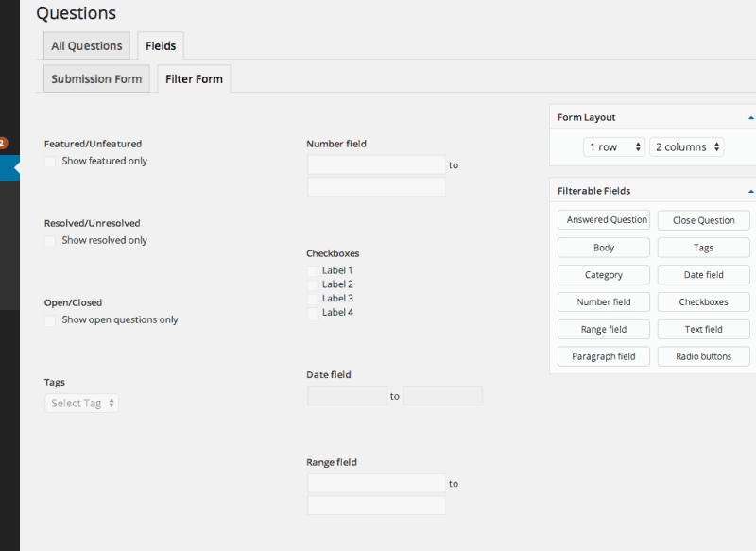Enable Show featured only checkbox
This screenshot has width=756, height=551.
pyautogui.click(x=50, y=162)
